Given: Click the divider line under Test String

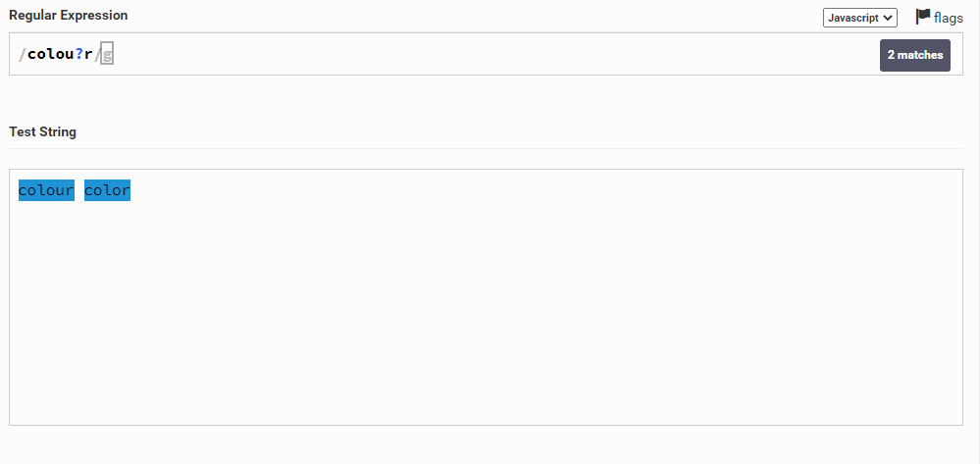Looking at the screenshot, I should pyautogui.click(x=486, y=149).
